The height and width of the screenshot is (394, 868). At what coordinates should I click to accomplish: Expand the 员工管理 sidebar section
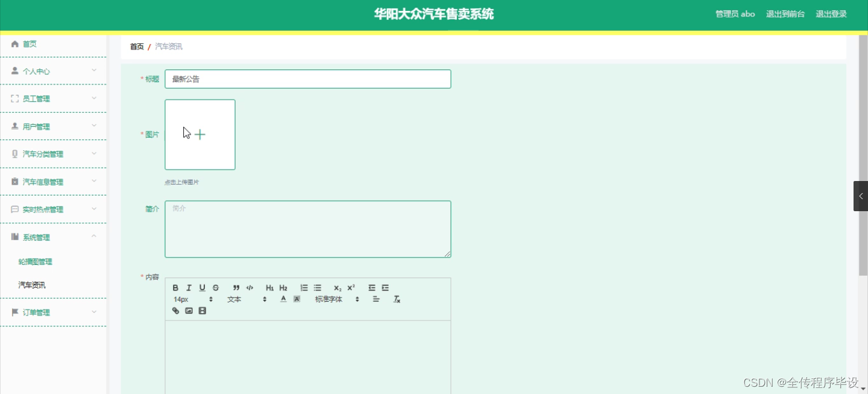(36, 98)
